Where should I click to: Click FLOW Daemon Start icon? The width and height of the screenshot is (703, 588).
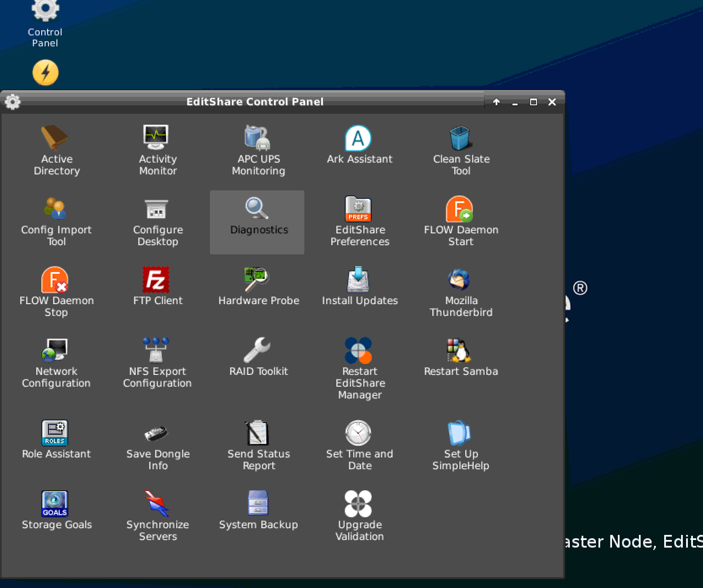point(459,208)
